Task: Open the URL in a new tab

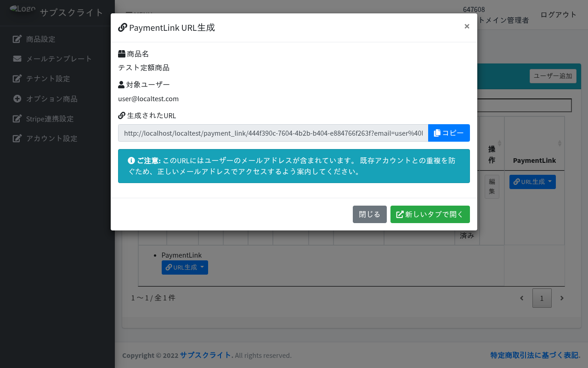Action: [x=430, y=214]
